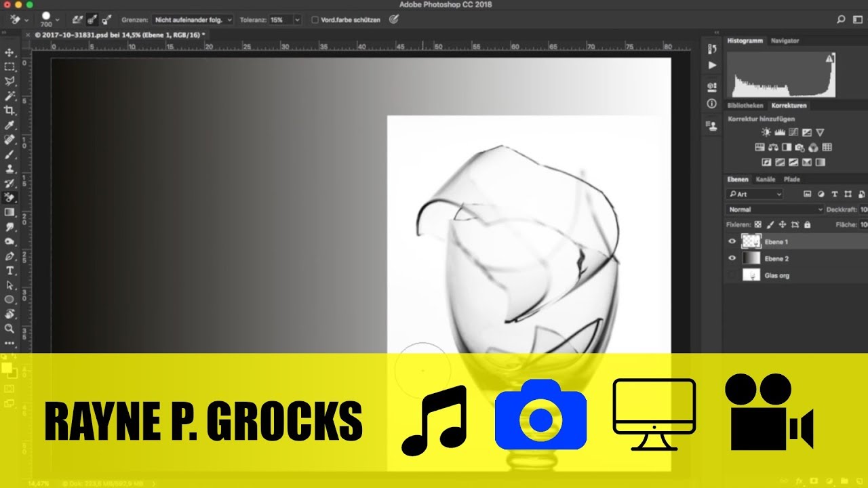Open the Info panel icon
Image resolution: width=868 pixels, height=488 pixels.
(x=711, y=104)
